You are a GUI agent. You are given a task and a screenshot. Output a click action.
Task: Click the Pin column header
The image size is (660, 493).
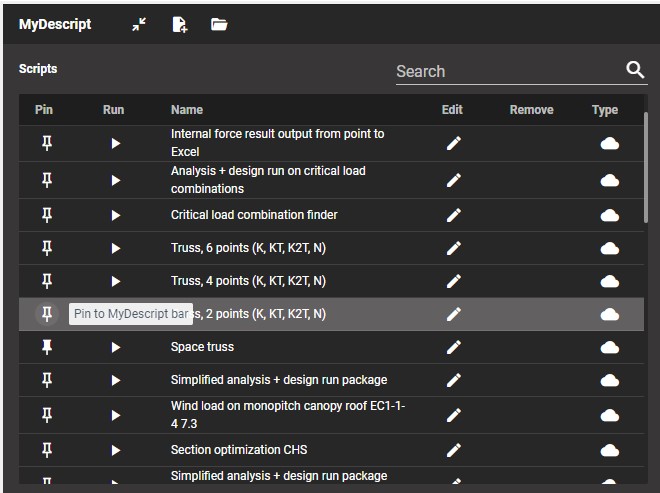pyautogui.click(x=44, y=110)
